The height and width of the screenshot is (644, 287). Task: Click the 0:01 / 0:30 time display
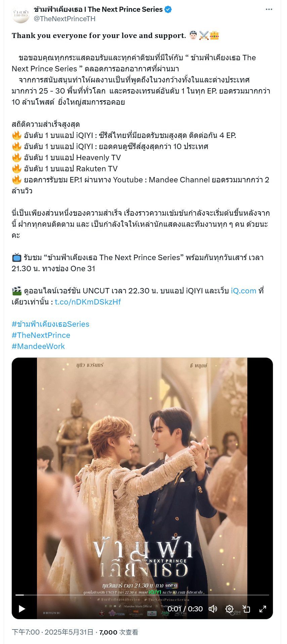point(185,609)
